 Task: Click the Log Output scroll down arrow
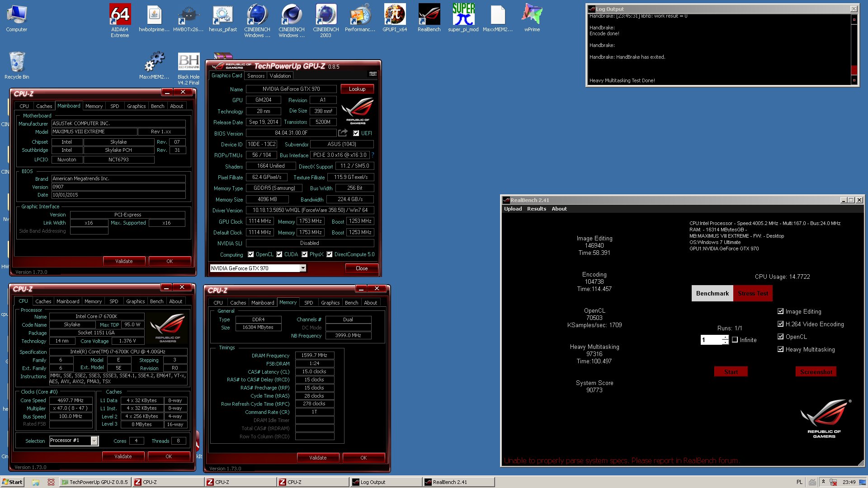pos(854,80)
